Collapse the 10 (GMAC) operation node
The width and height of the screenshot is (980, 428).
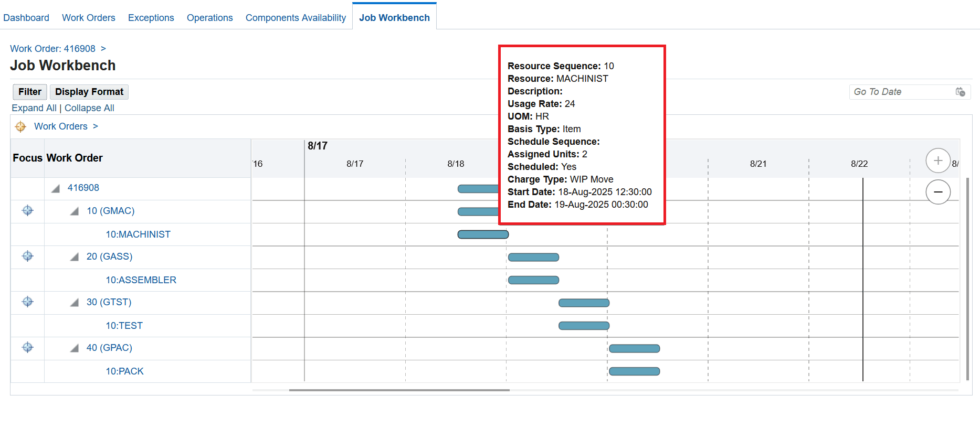click(75, 211)
